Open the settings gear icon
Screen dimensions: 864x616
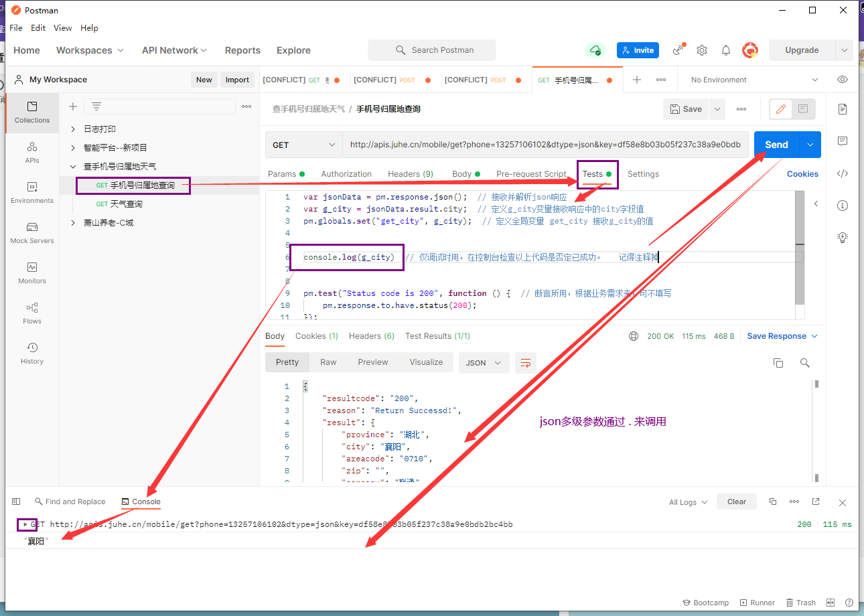point(702,50)
